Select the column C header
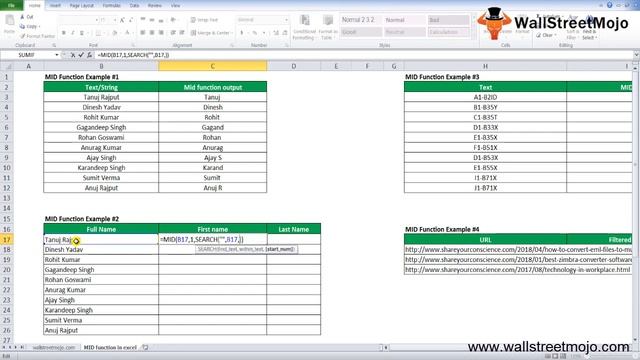This screenshot has width=640, height=360. pos(213,66)
